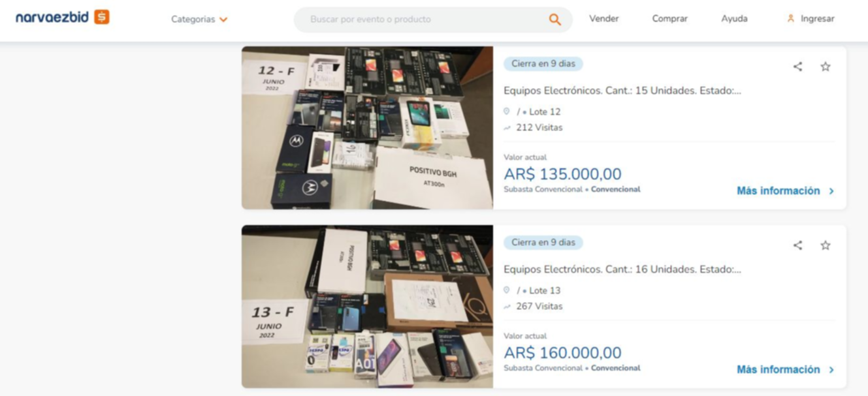
Task: Open the Ayuda menu item
Action: (x=734, y=19)
